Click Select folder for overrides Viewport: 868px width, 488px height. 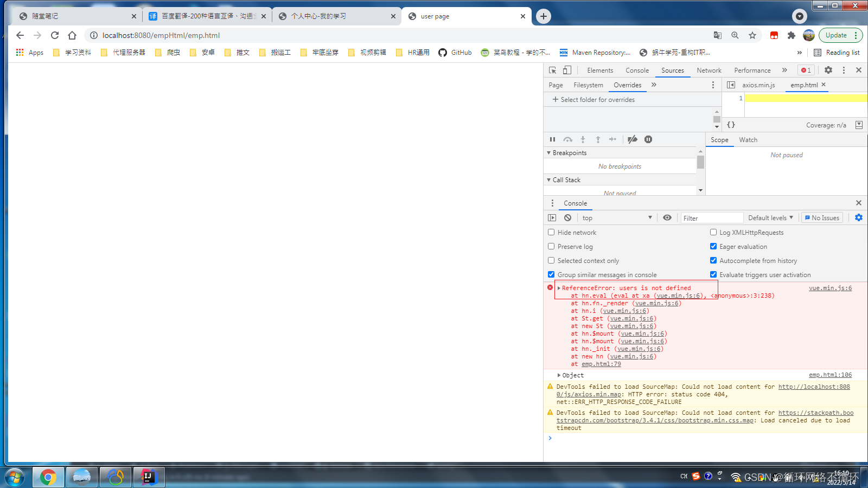[x=594, y=99]
